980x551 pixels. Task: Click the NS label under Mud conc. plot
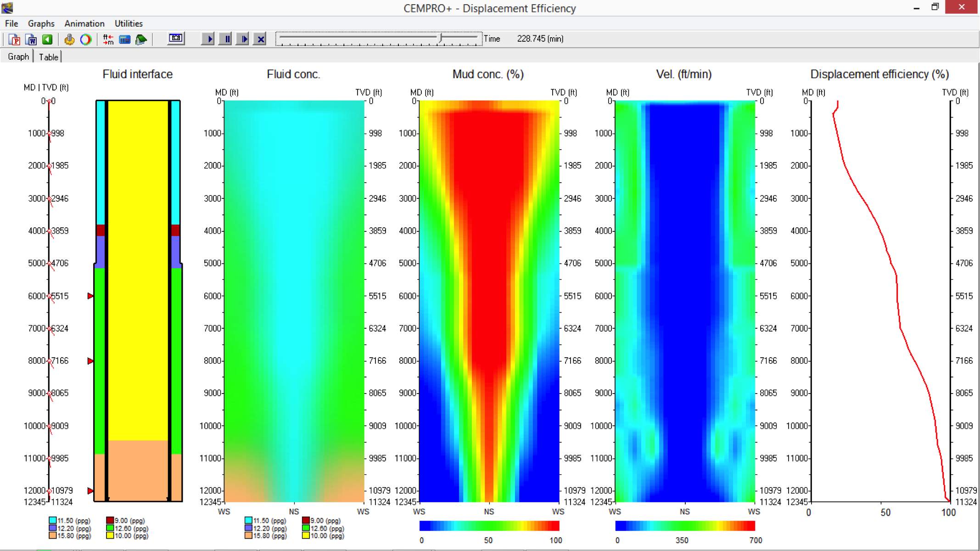pos(489,512)
